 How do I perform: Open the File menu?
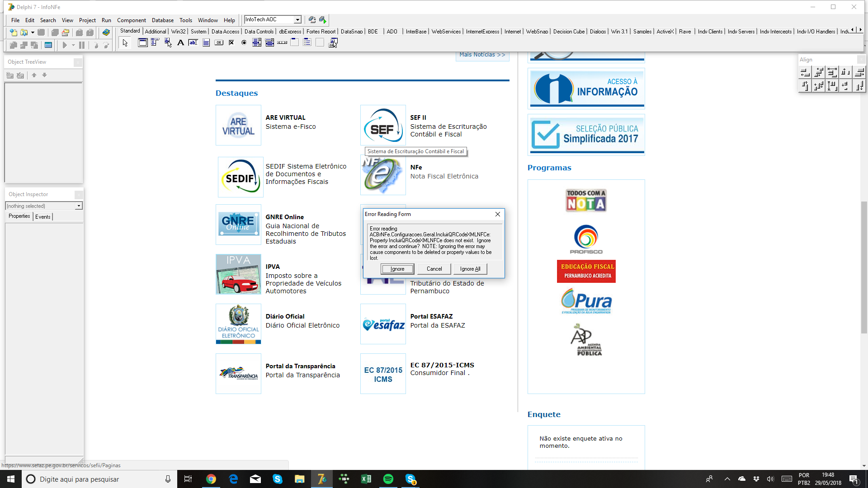click(15, 20)
